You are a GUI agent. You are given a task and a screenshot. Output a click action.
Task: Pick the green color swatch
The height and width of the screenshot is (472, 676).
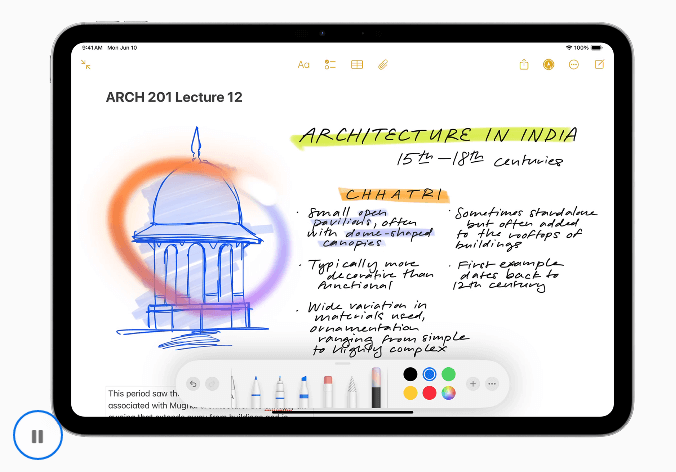tap(449, 374)
